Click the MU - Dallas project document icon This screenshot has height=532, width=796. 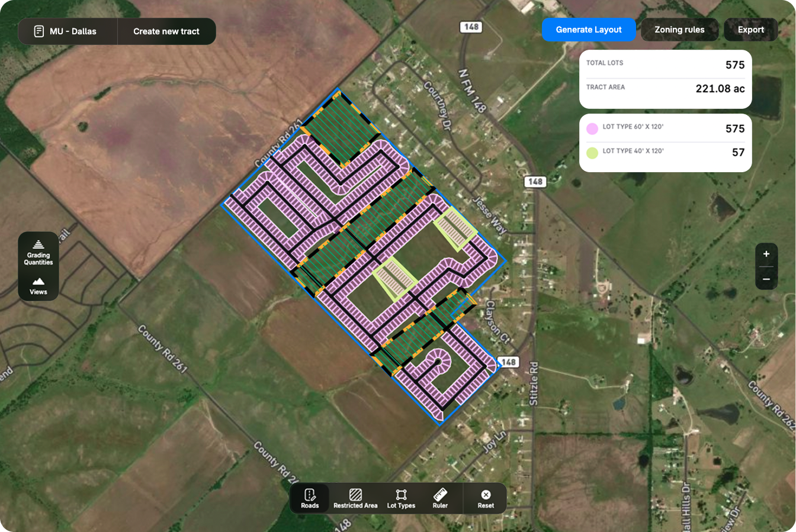39,31
